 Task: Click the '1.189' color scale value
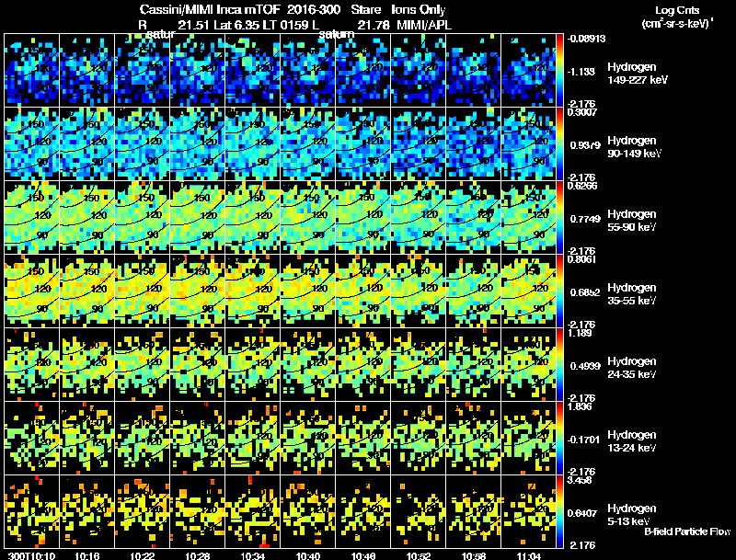(580, 333)
